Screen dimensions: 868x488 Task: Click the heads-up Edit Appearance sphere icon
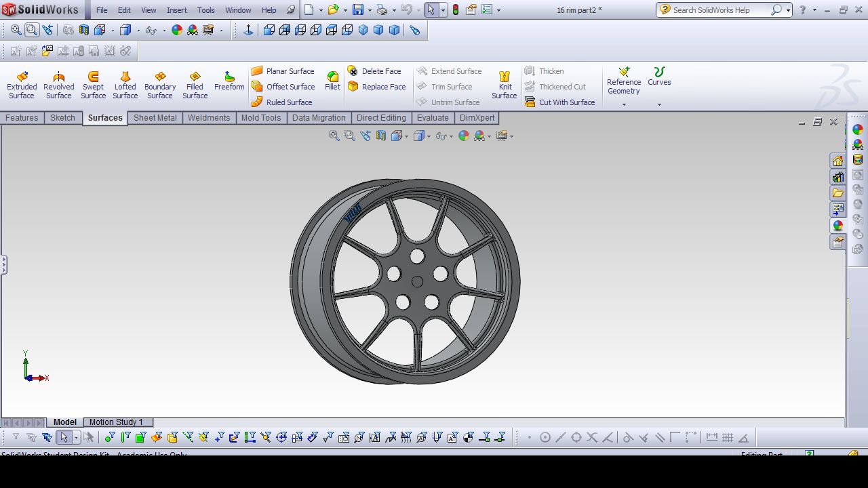pos(464,136)
